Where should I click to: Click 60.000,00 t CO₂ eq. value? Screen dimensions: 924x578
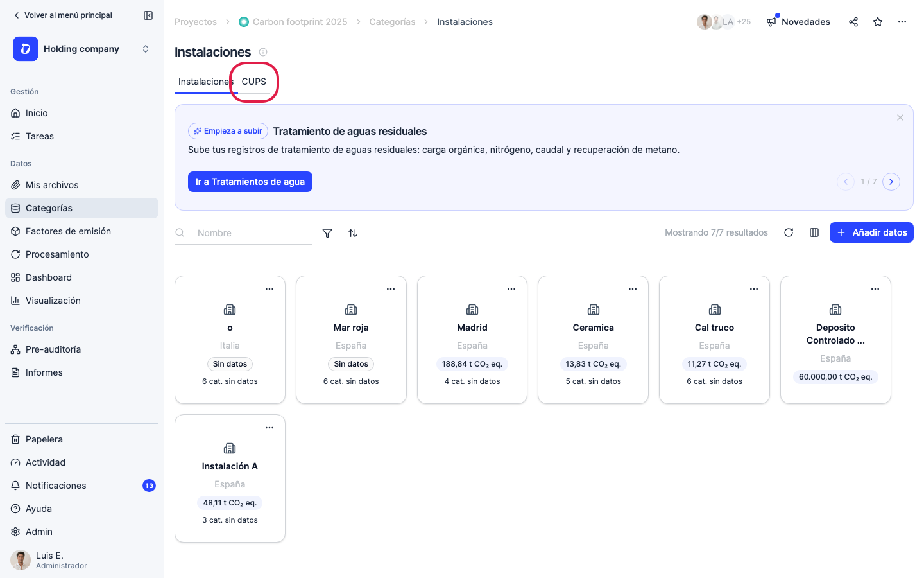pos(835,377)
